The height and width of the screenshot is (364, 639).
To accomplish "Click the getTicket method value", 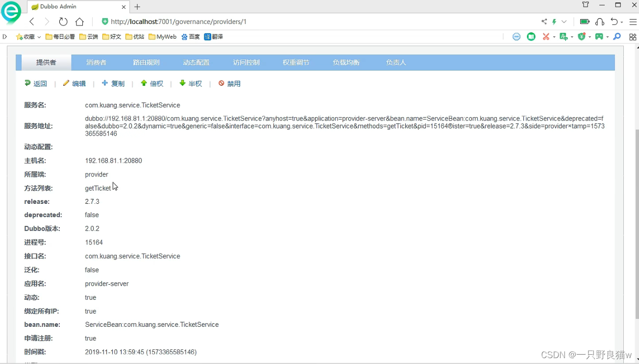I will (x=98, y=188).
